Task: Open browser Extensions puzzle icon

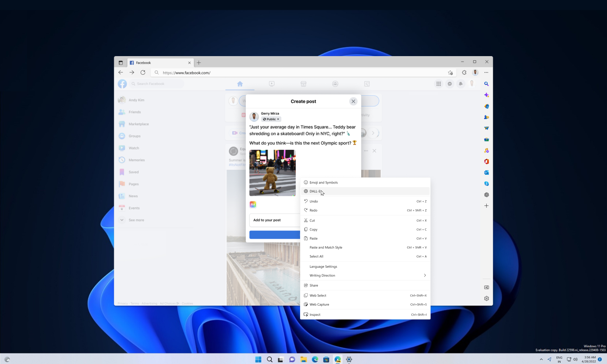Action: coord(464,72)
